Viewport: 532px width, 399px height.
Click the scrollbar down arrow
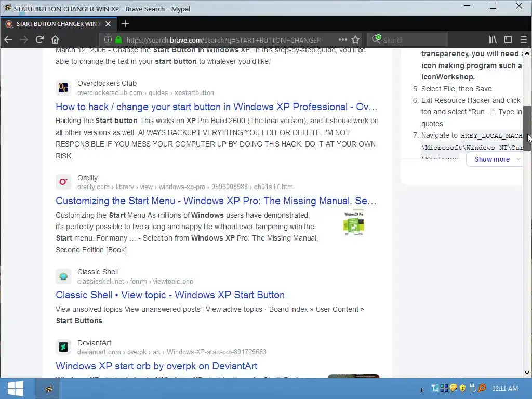click(x=527, y=373)
